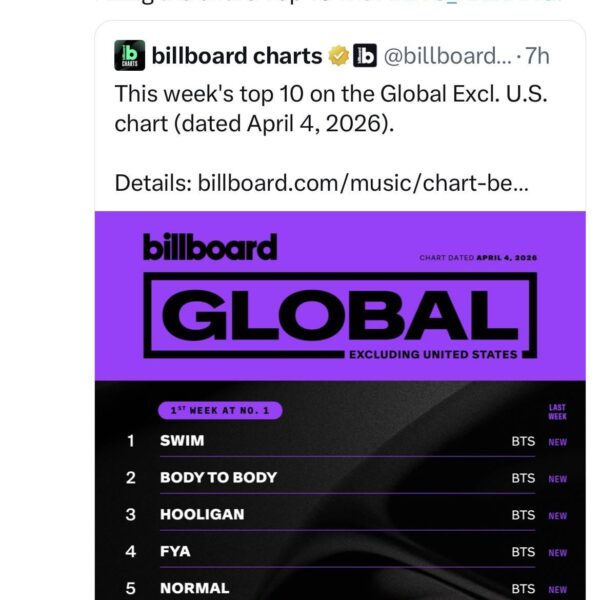The image size is (600, 600).
Task: Click the '1st week at No. 1' badge
Action: pyautogui.click(x=220, y=410)
